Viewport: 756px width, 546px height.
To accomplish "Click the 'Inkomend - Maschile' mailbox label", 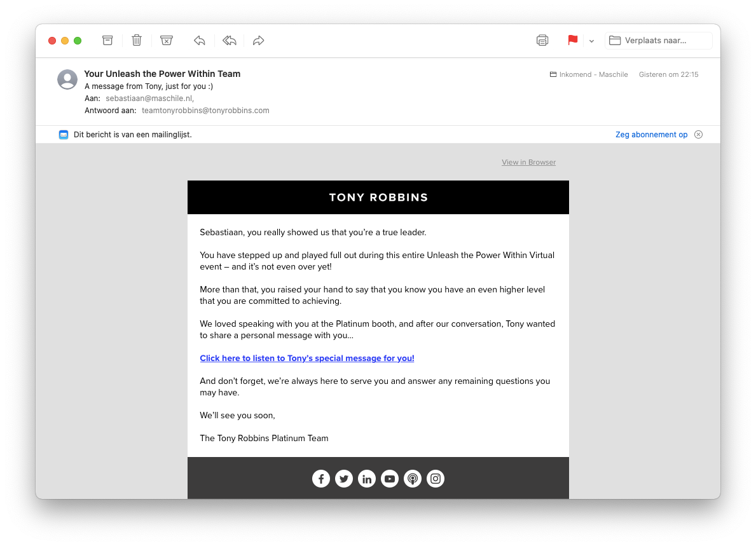I will [x=589, y=75].
